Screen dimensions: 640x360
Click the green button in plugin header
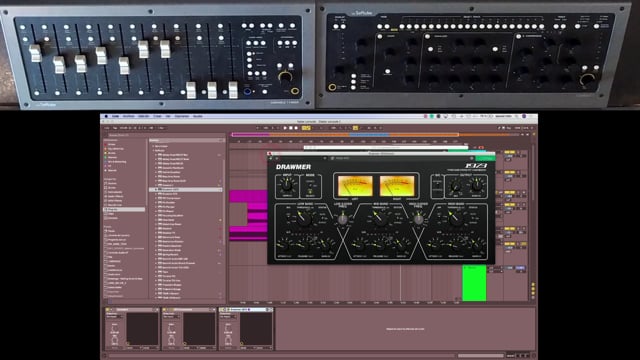(x=485, y=158)
